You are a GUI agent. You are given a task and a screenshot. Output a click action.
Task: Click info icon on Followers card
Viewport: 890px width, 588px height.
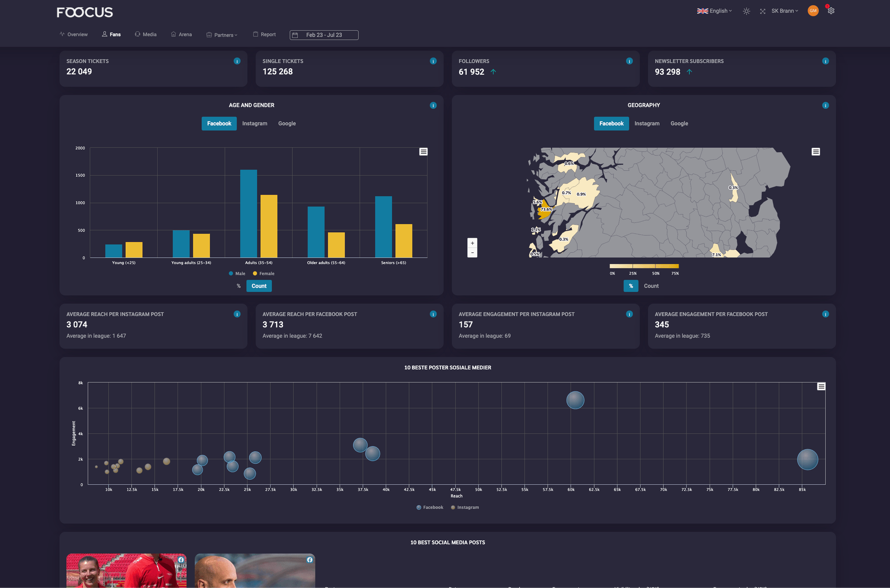pyautogui.click(x=629, y=61)
